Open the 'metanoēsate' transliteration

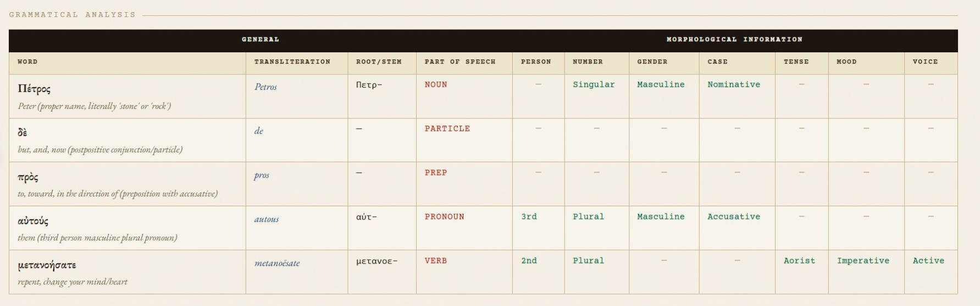coord(277,263)
